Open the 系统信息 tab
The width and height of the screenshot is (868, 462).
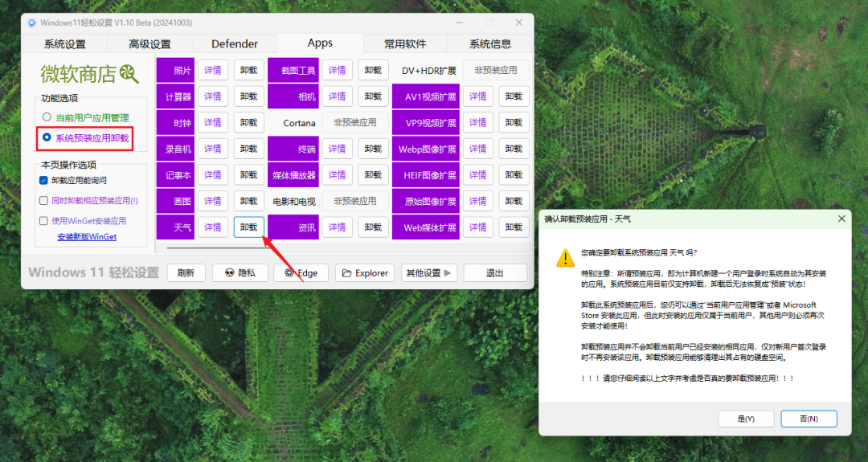[x=490, y=43]
